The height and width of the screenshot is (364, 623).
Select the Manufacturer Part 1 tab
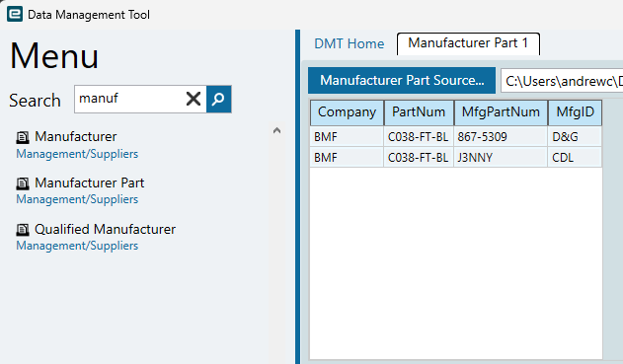tap(468, 43)
